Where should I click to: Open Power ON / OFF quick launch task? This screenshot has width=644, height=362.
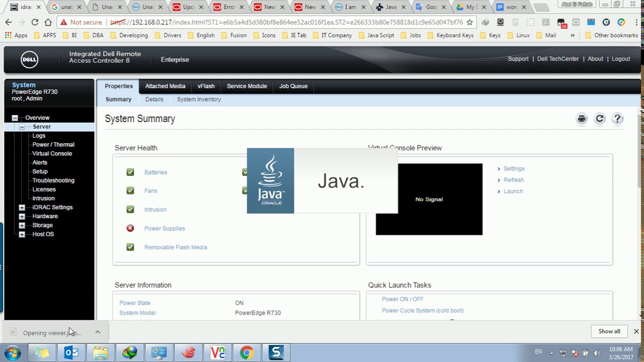[403, 299]
